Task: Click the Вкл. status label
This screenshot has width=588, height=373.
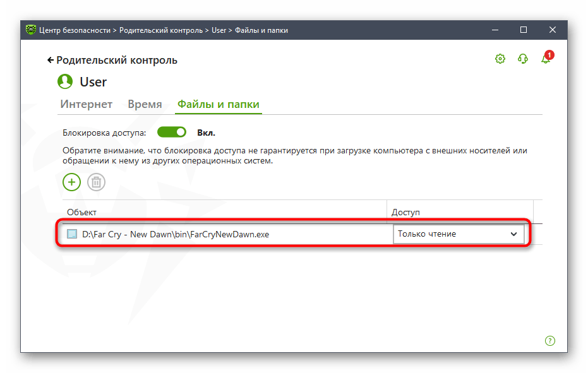Action: tap(207, 133)
